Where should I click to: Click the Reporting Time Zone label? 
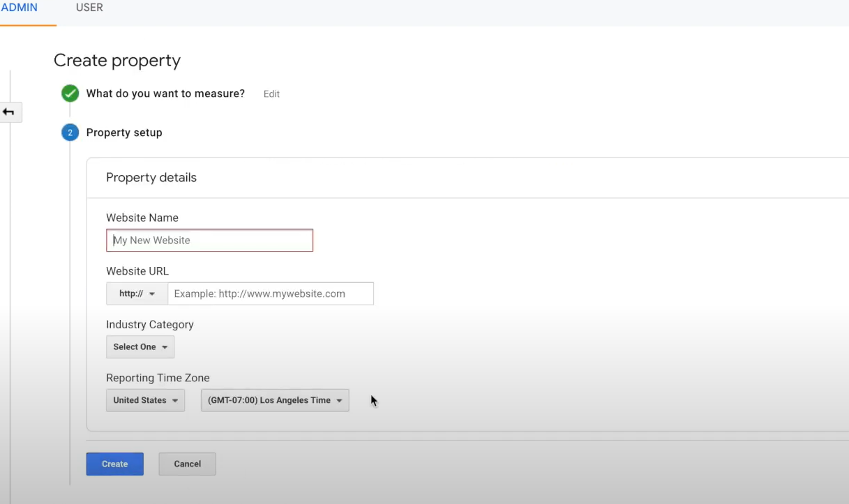(x=158, y=378)
